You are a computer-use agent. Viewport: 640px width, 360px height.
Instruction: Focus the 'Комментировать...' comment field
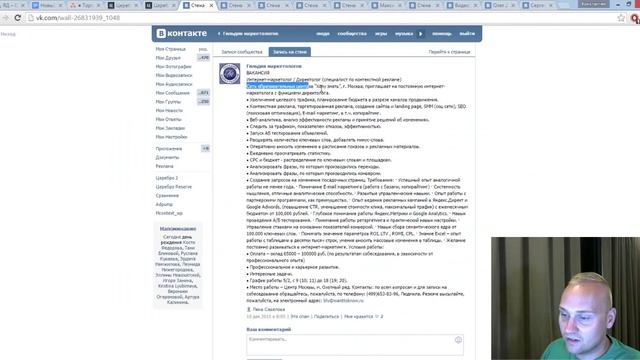point(355,344)
